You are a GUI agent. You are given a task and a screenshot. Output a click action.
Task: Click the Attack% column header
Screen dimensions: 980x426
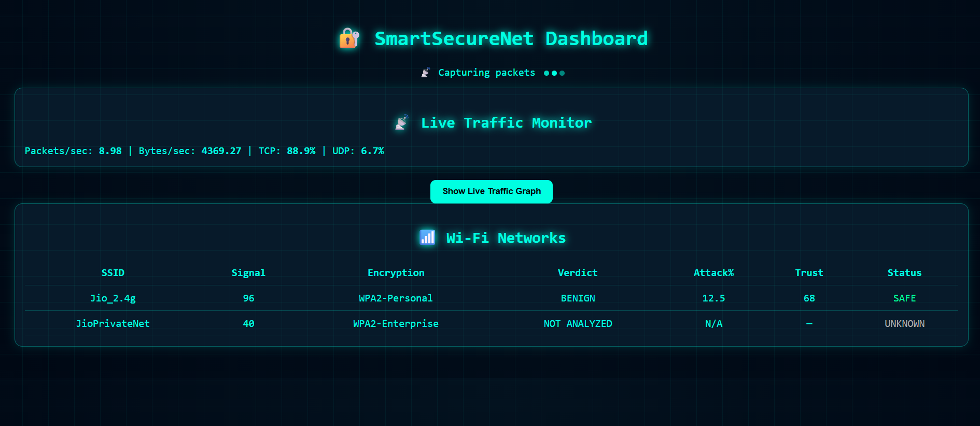point(714,273)
